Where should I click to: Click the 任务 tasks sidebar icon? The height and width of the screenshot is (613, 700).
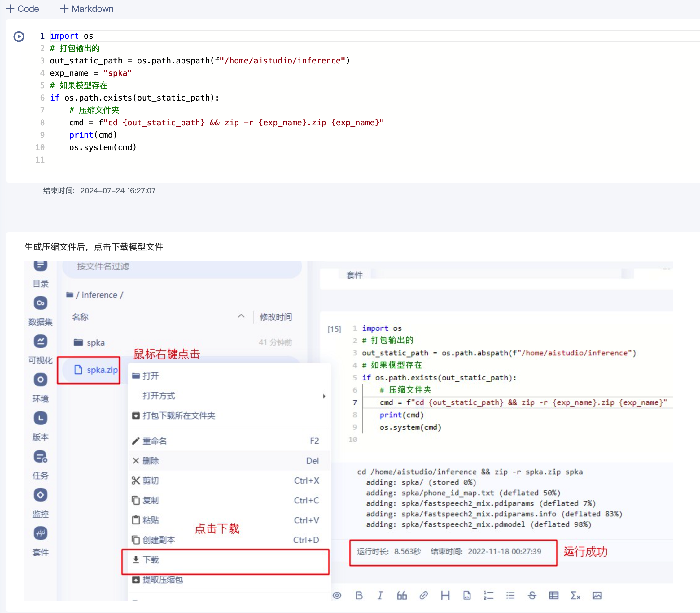40,457
